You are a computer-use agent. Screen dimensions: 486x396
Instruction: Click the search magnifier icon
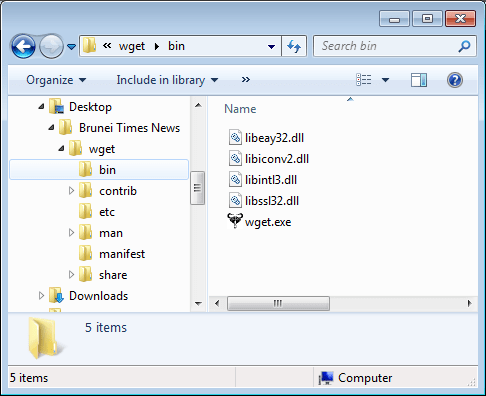pyautogui.click(x=464, y=46)
